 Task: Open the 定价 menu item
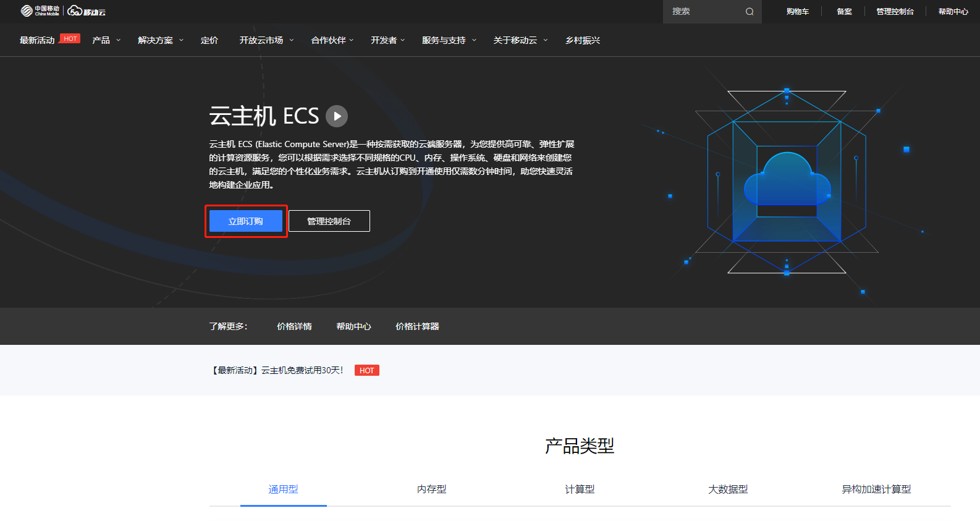tap(209, 40)
